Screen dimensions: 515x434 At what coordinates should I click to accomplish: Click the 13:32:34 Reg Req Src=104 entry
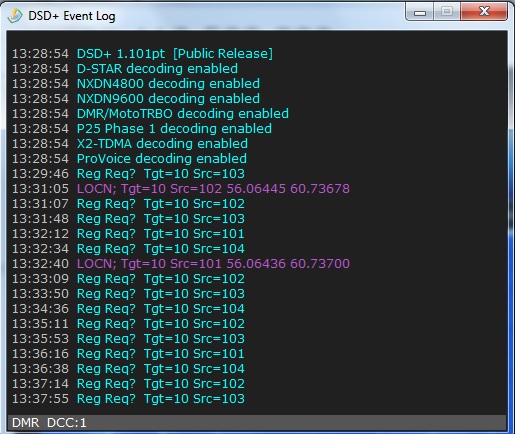pyautogui.click(x=128, y=249)
